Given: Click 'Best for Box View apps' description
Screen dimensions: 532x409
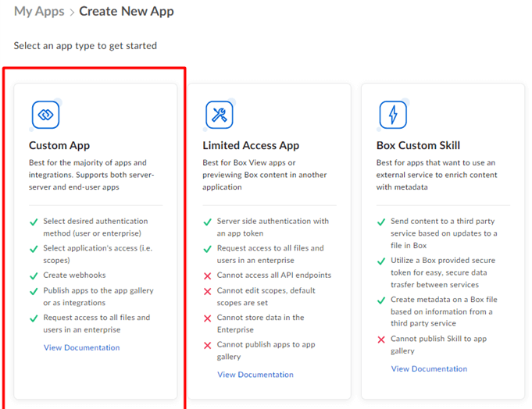Looking at the screenshot, I should click(x=265, y=175).
